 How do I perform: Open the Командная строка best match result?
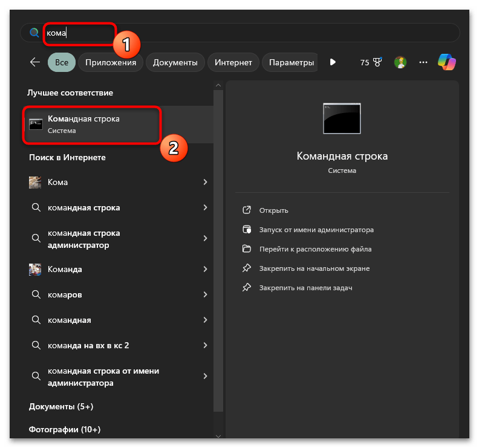pyautogui.click(x=118, y=125)
